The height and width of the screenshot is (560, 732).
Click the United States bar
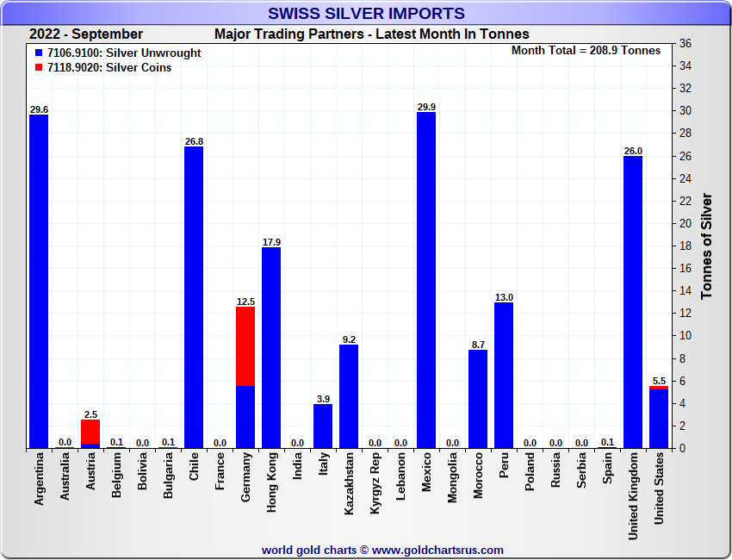click(x=659, y=417)
